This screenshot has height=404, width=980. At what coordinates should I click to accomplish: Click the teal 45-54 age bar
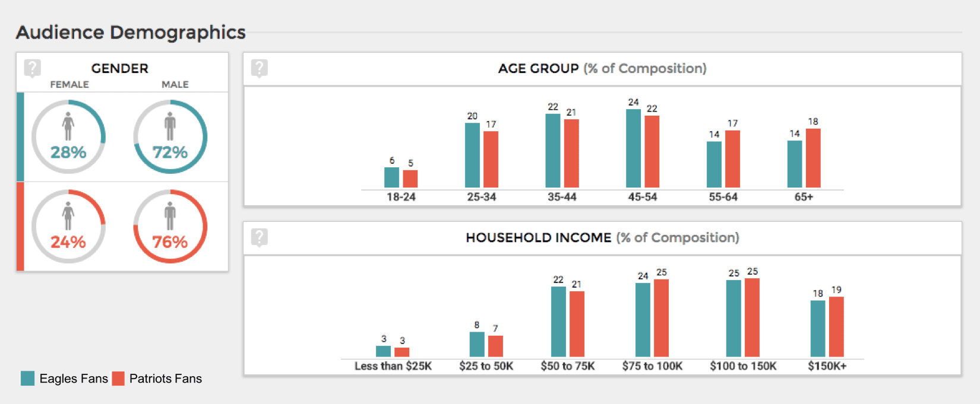tap(633, 148)
